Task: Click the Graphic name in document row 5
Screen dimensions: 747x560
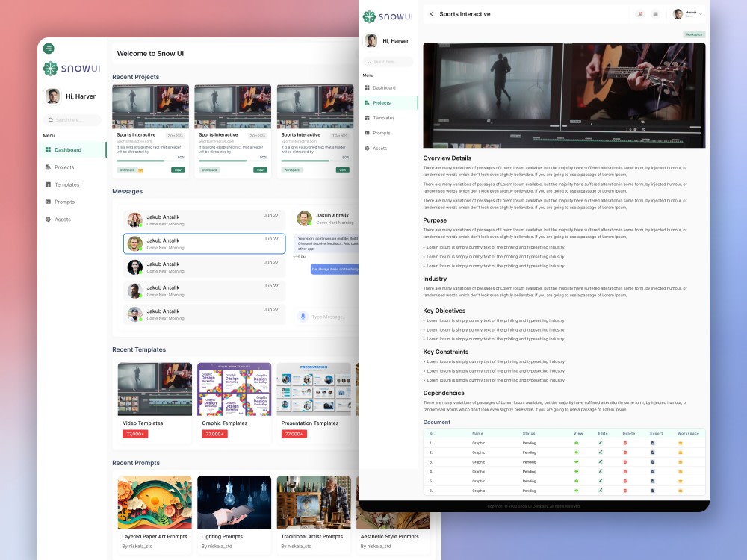Action: point(478,481)
